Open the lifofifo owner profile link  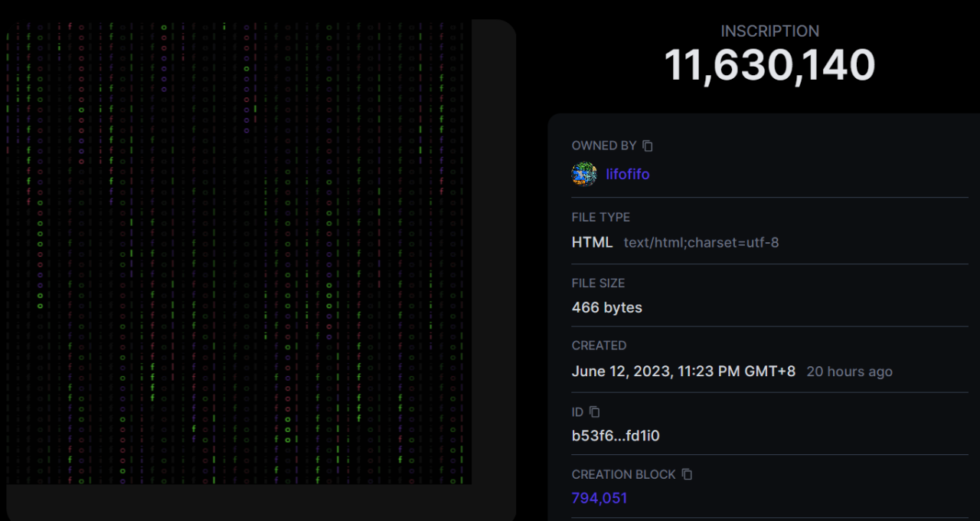tap(627, 175)
